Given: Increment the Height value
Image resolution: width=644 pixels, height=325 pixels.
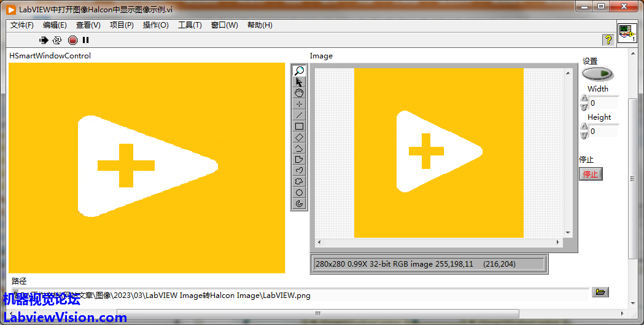Looking at the screenshot, I should tap(584, 127).
